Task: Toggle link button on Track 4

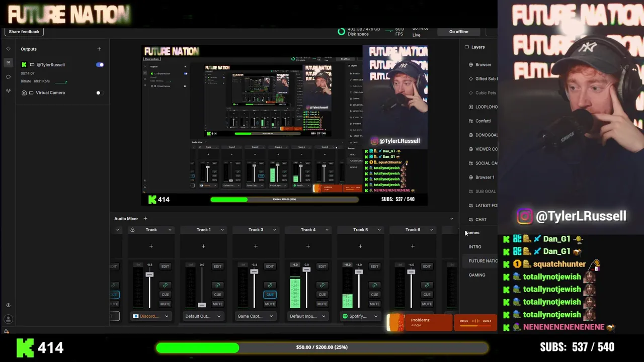Action: pos(322,285)
